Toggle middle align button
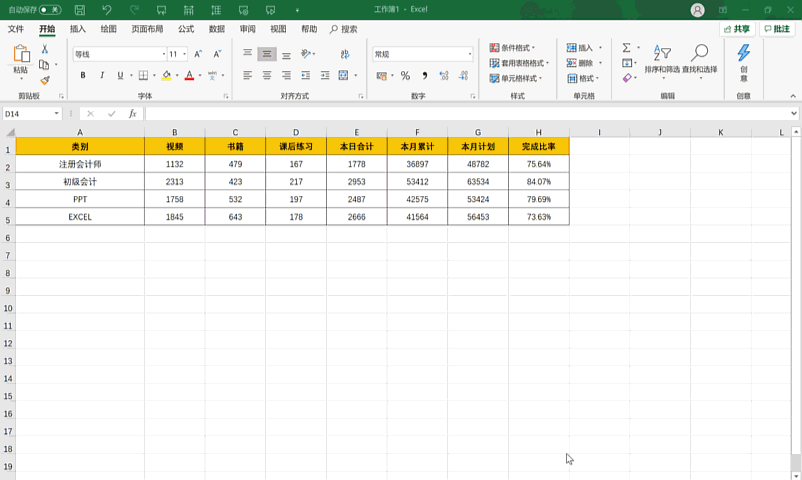 pos(267,54)
